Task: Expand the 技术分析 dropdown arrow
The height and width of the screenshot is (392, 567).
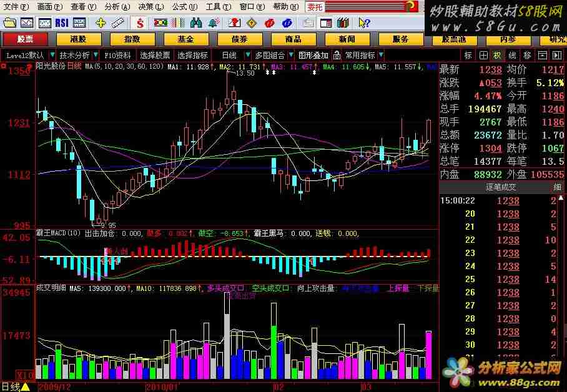Action: (x=96, y=56)
